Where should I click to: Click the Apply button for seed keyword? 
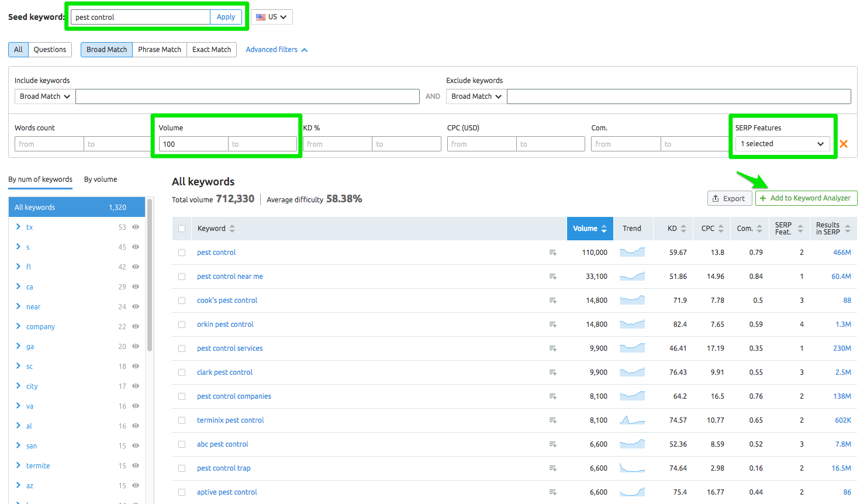point(226,17)
